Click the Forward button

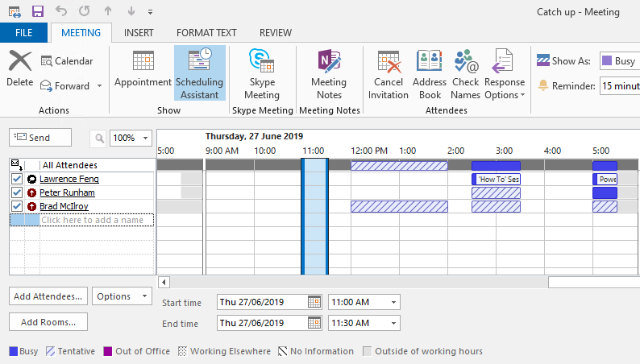(x=65, y=86)
